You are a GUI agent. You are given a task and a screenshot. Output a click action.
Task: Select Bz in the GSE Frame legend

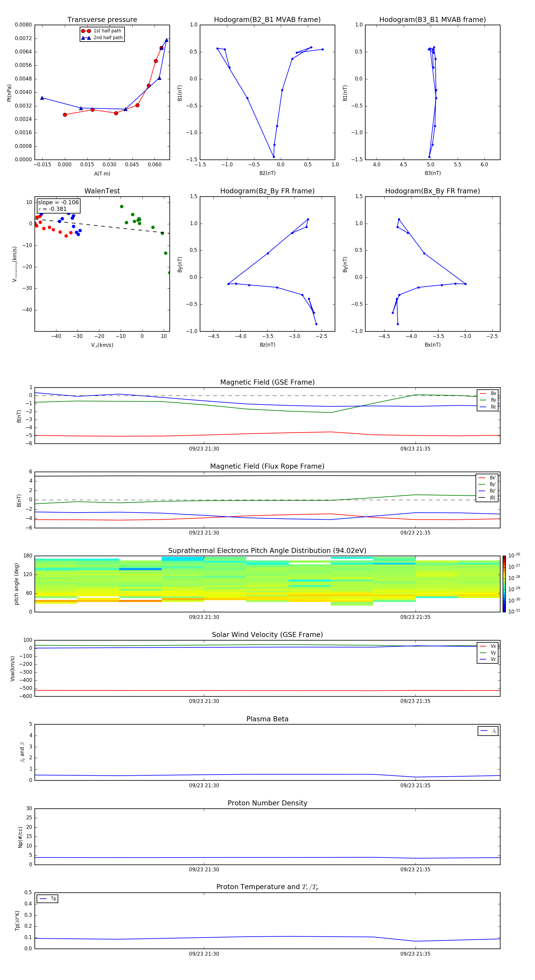click(x=488, y=407)
